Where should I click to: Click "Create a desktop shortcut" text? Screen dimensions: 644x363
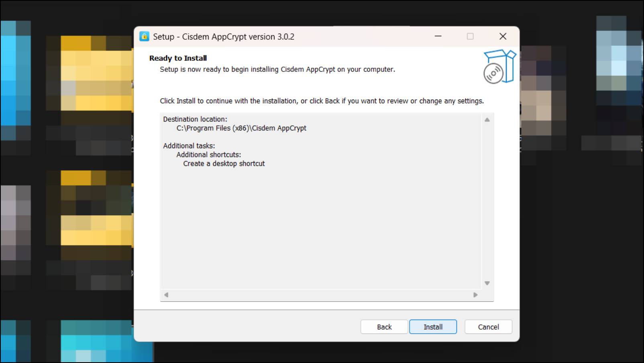pos(224,163)
